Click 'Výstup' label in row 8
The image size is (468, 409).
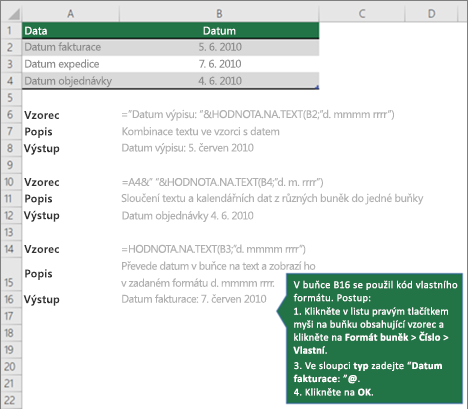click(x=42, y=149)
